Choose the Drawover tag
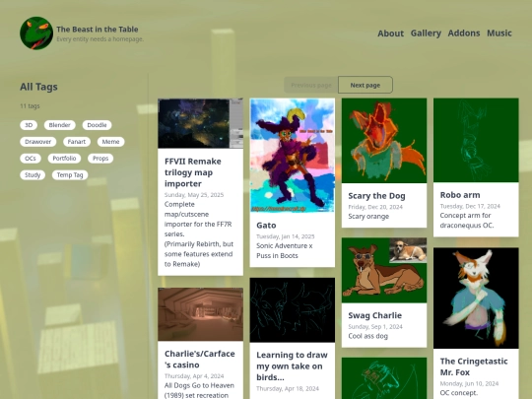 (x=38, y=142)
